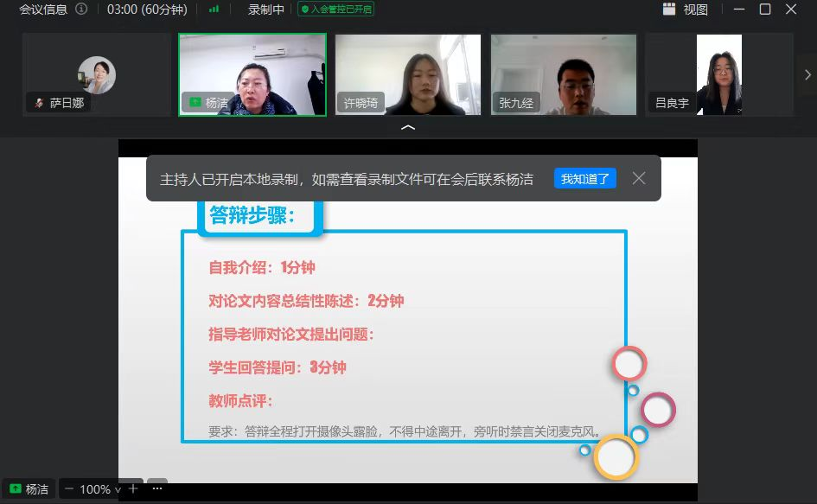
Task: Select 杨洁 active speaker video
Action: (252, 74)
